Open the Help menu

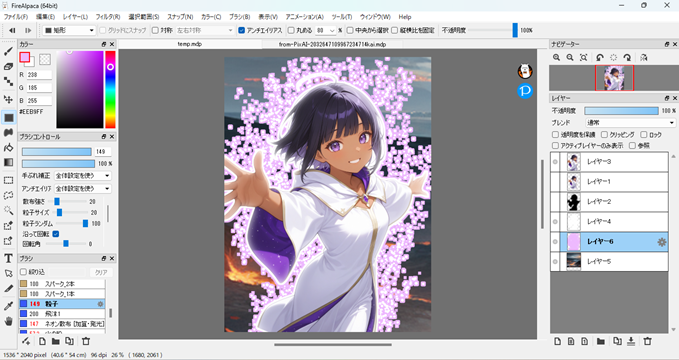point(405,17)
